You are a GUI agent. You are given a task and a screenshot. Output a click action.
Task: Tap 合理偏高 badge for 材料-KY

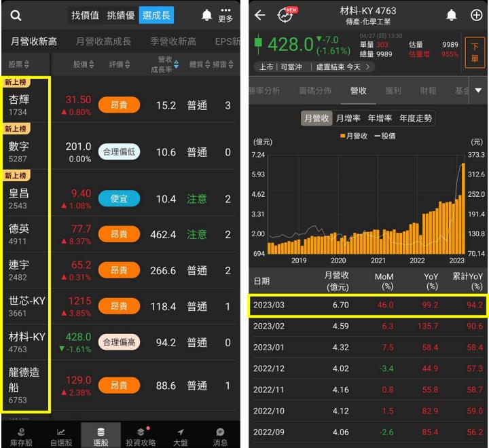(119, 342)
